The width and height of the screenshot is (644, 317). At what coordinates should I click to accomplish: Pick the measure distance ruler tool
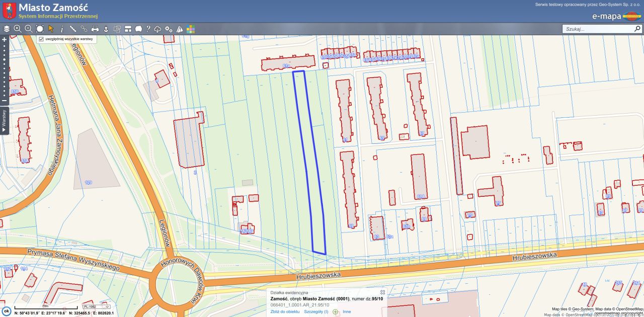tap(73, 29)
